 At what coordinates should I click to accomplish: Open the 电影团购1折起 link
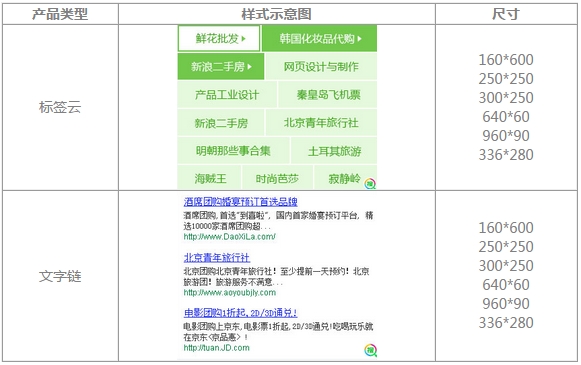coord(240,313)
